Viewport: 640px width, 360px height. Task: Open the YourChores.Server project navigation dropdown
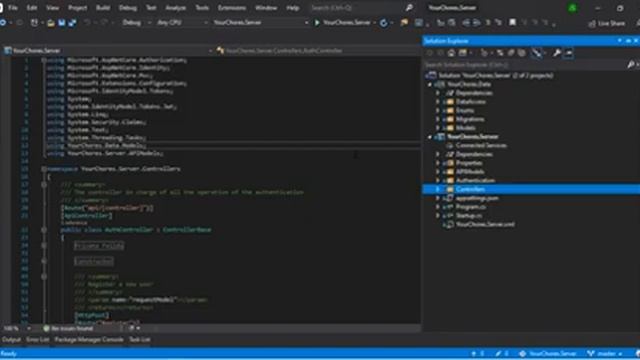tap(109, 51)
